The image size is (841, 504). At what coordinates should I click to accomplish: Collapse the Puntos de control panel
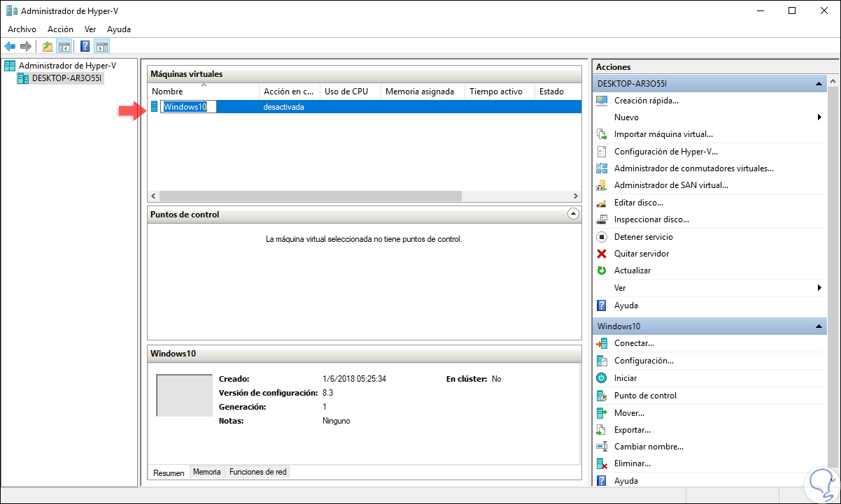click(573, 215)
